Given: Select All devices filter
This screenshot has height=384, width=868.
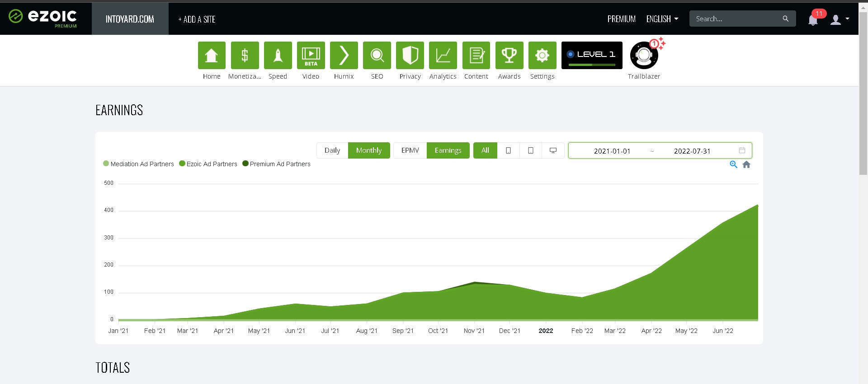Looking at the screenshot, I should [485, 150].
